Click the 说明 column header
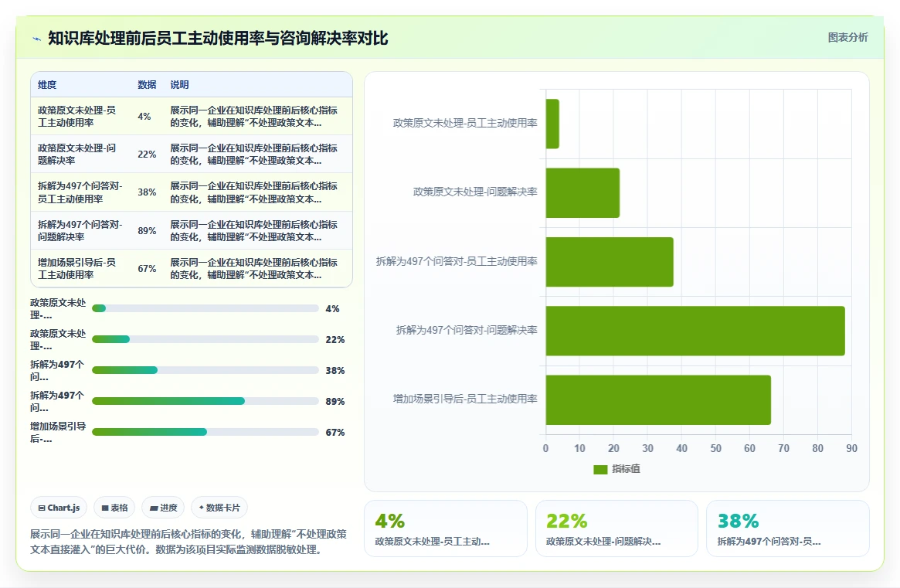 click(179, 85)
